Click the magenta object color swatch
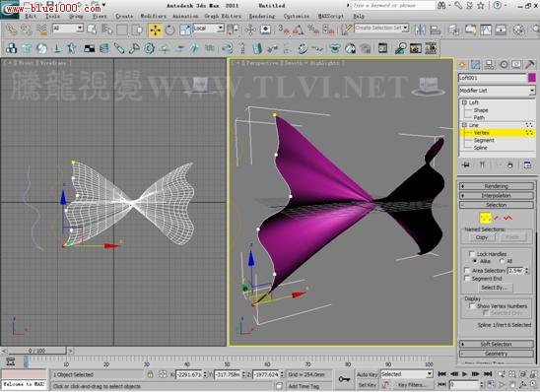The height and width of the screenshot is (392, 540). [532, 78]
